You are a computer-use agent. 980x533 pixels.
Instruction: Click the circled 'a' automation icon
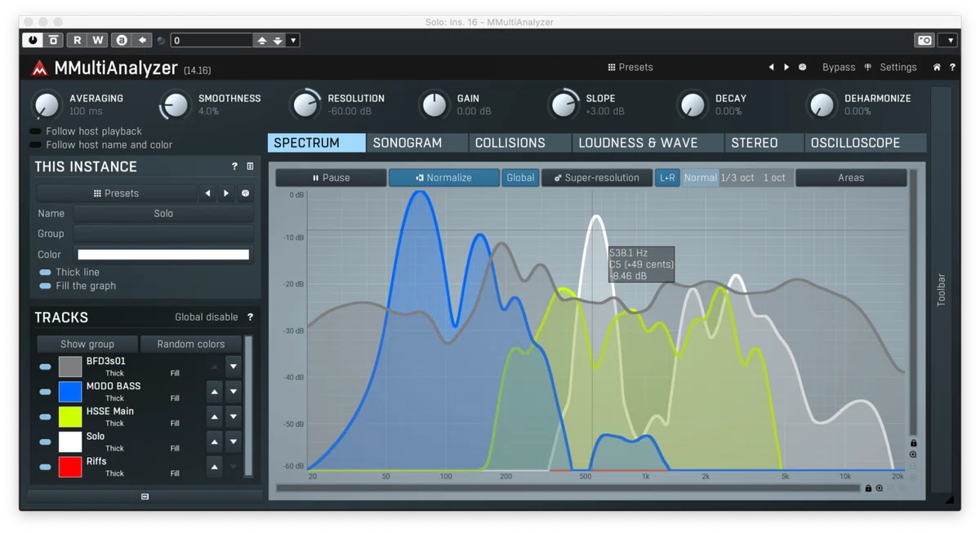coord(122,40)
